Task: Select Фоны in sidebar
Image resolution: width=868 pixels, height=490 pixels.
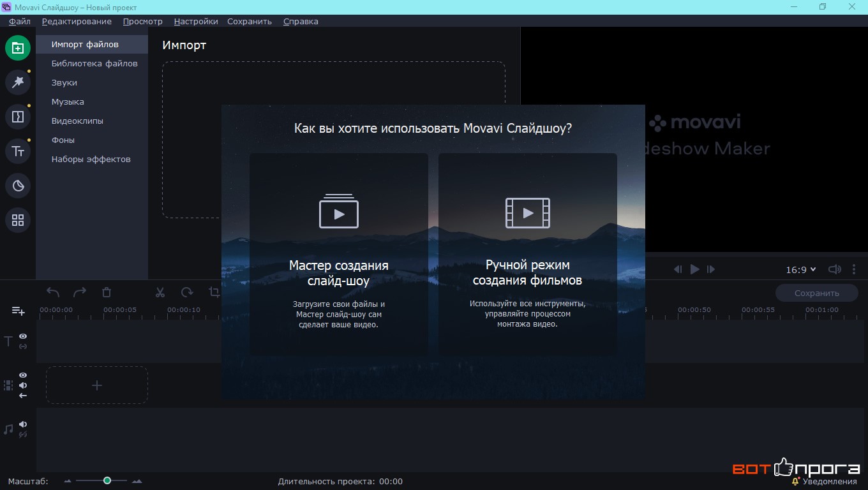Action: pos(92,140)
